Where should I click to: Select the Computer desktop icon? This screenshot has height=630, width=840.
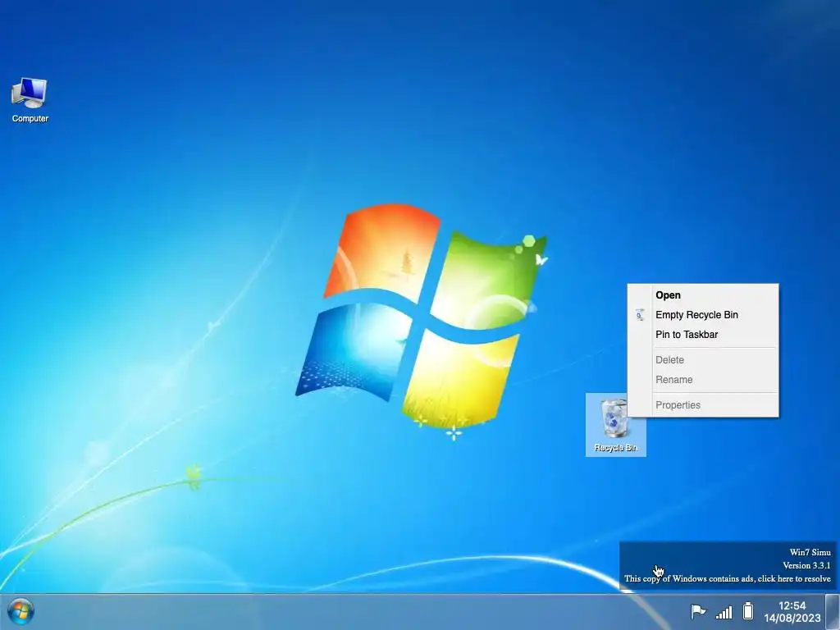click(x=30, y=100)
